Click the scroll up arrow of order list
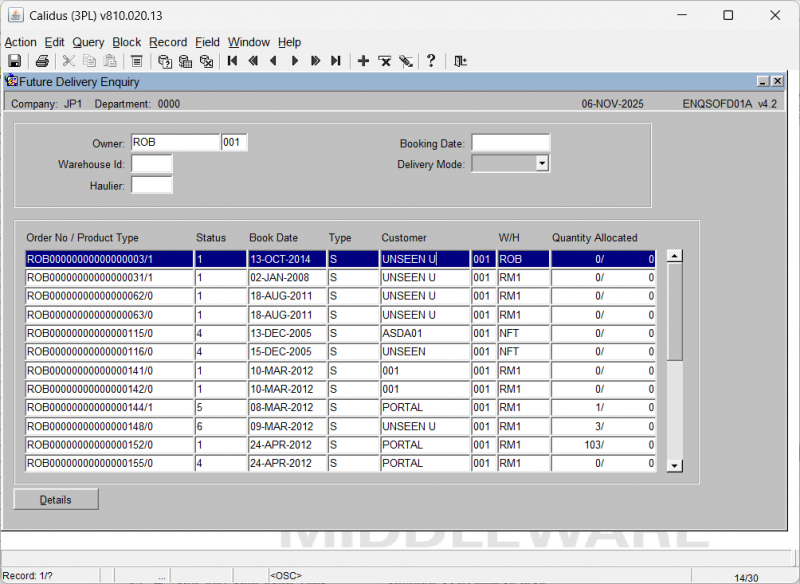The width and height of the screenshot is (800, 584). click(x=674, y=256)
